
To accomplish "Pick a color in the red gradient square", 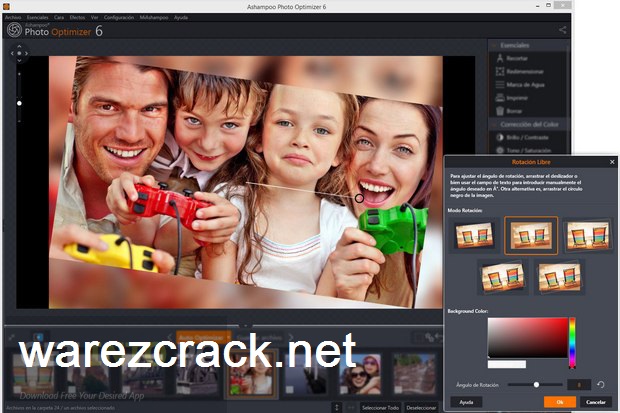I will click(x=528, y=337).
